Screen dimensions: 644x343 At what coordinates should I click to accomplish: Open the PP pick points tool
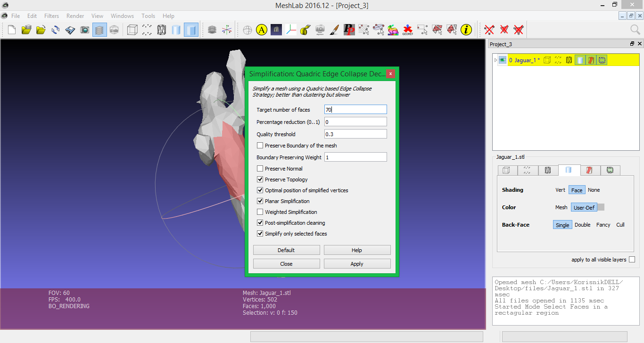(349, 30)
